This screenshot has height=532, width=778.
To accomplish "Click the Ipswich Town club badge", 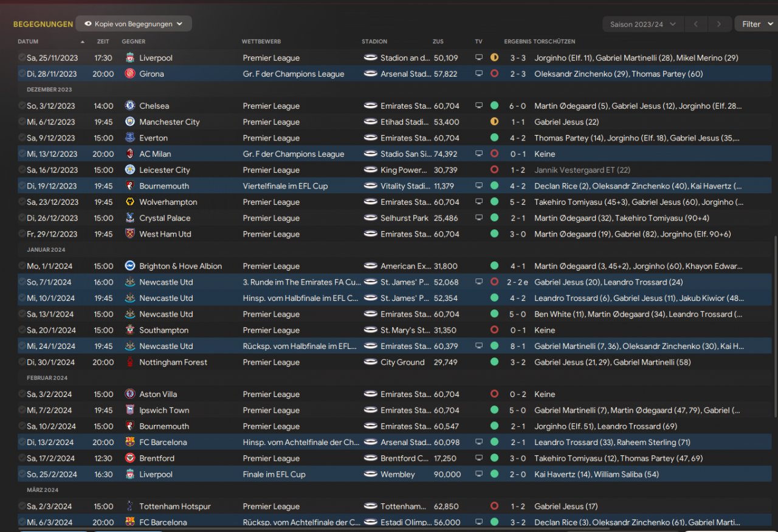I will 129,410.
